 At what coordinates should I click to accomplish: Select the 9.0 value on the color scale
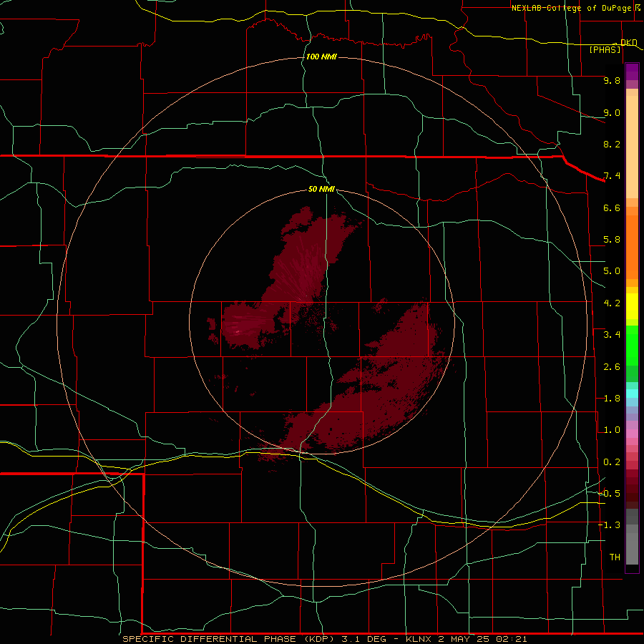[612, 112]
